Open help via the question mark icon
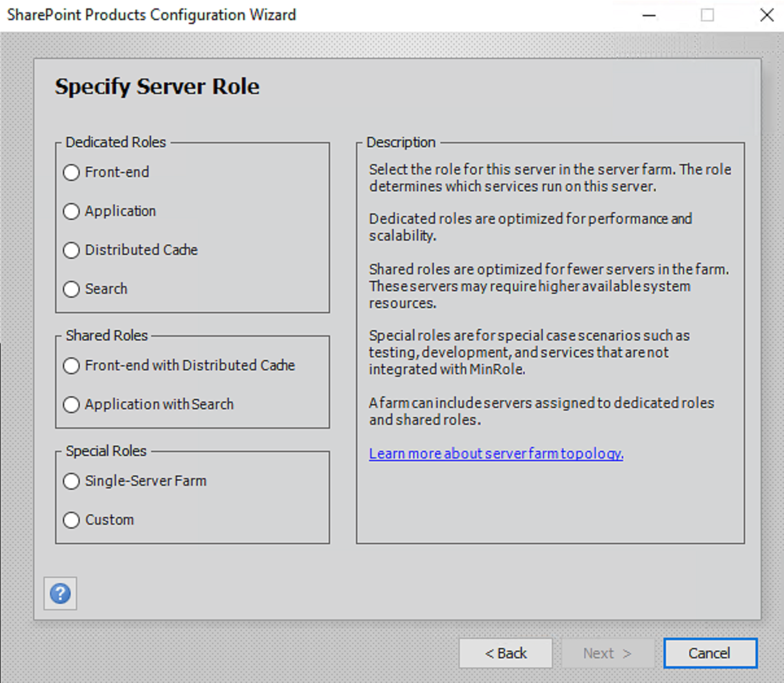The height and width of the screenshot is (683, 784). pos(60,593)
